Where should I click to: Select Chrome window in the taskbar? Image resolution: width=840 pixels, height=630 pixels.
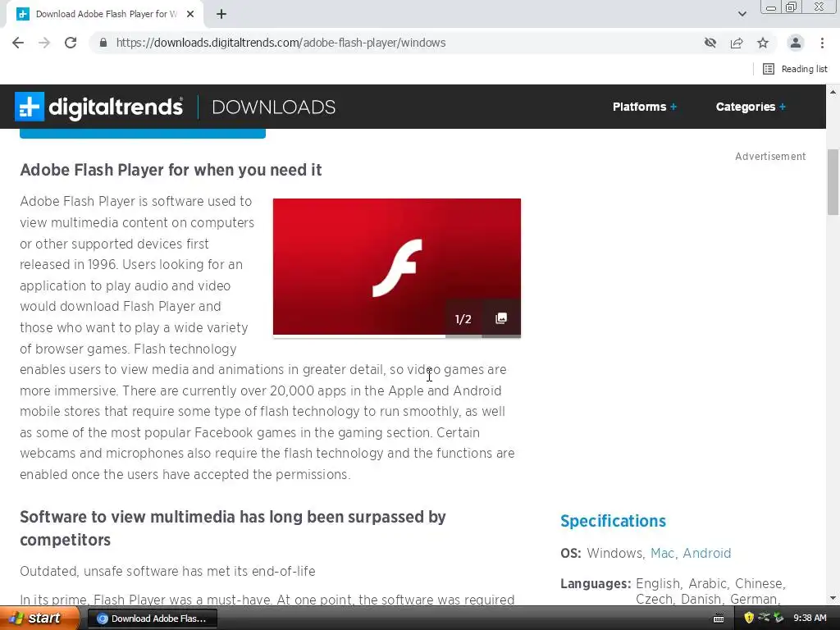click(x=152, y=619)
